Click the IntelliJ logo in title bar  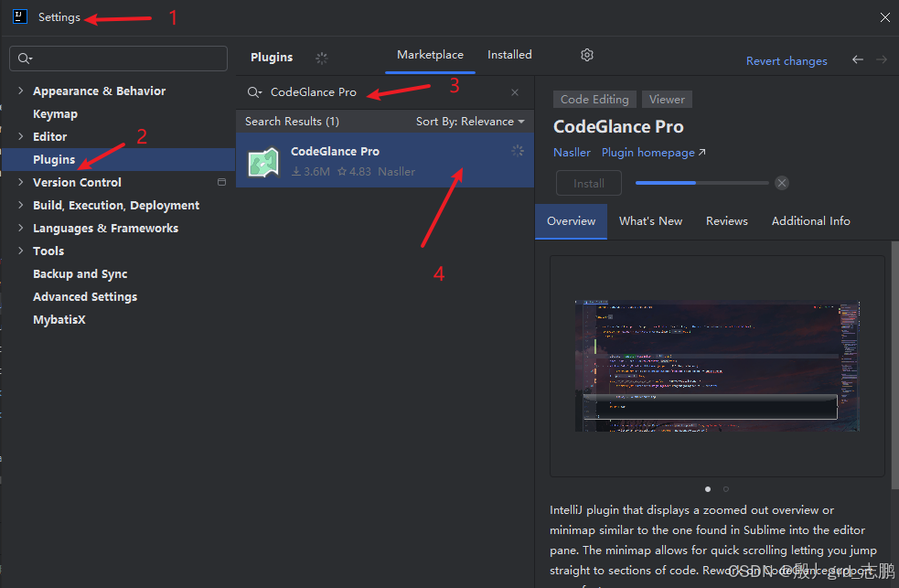[20, 16]
